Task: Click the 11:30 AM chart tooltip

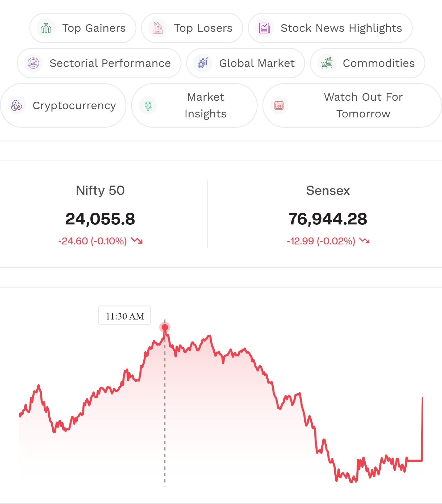Action: [125, 315]
